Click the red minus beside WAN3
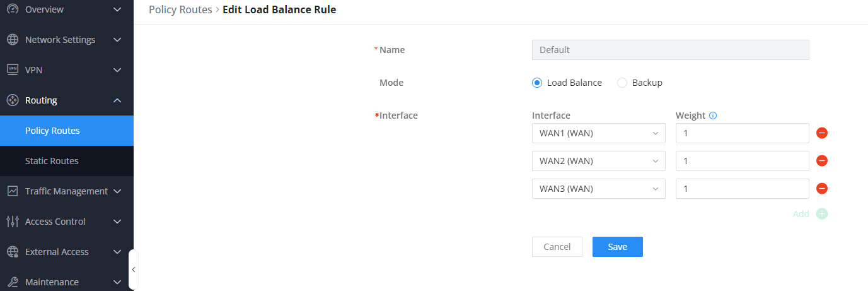Image resolution: width=868 pixels, height=291 pixels. pyautogui.click(x=821, y=189)
